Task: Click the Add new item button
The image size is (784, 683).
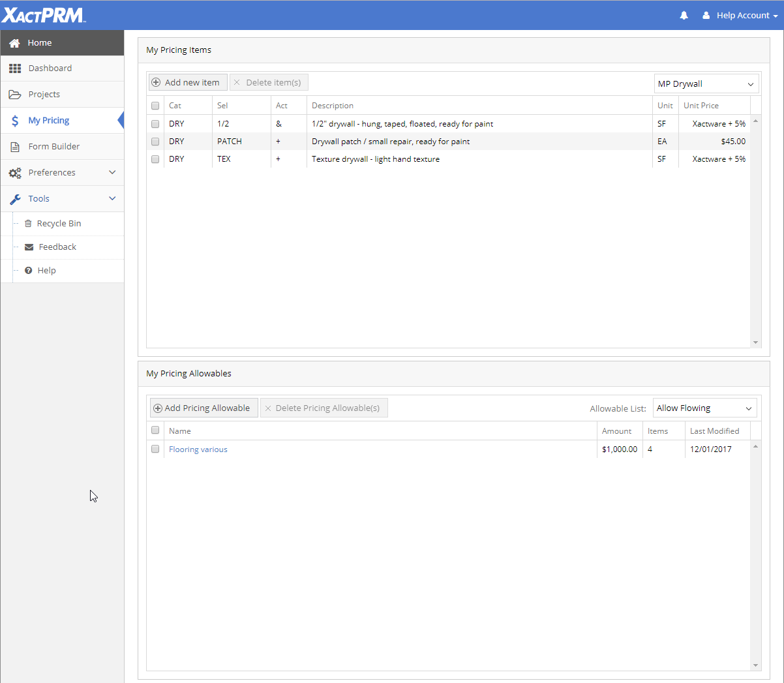Action: (x=188, y=83)
